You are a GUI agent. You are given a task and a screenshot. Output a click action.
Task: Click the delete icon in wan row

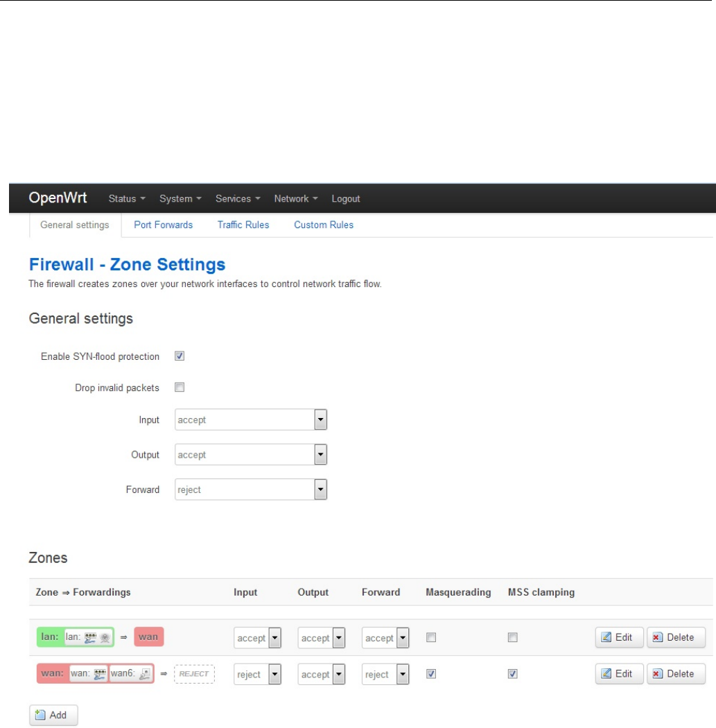tap(657, 673)
